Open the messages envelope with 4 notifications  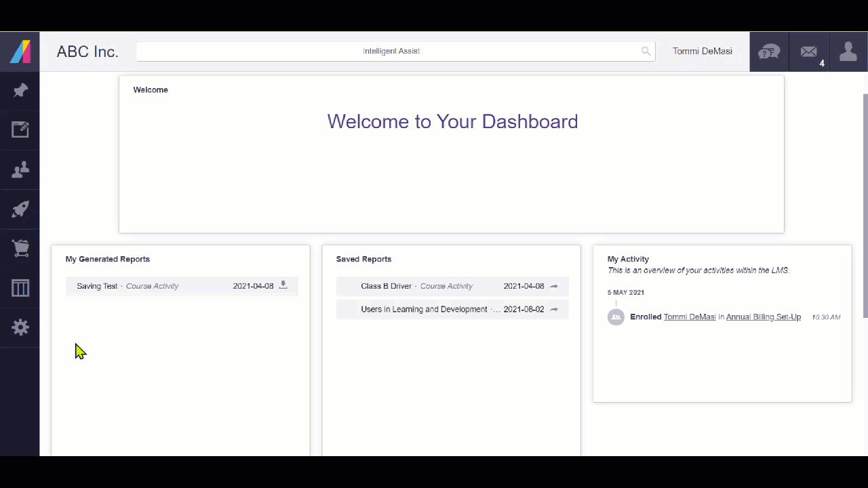pos(808,52)
